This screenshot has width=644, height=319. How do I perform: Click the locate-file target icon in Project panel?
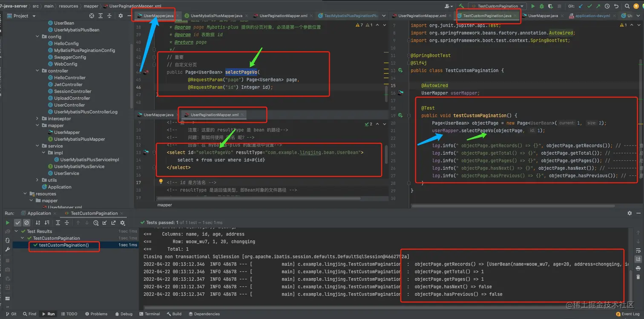92,16
